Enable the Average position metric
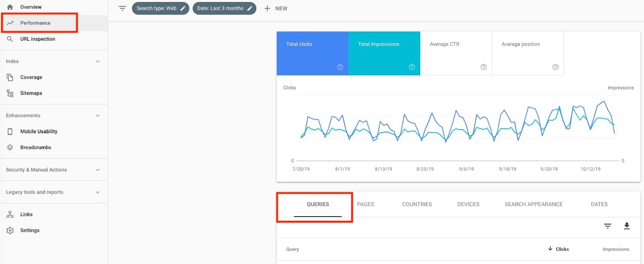644x264 pixels. coord(528,54)
